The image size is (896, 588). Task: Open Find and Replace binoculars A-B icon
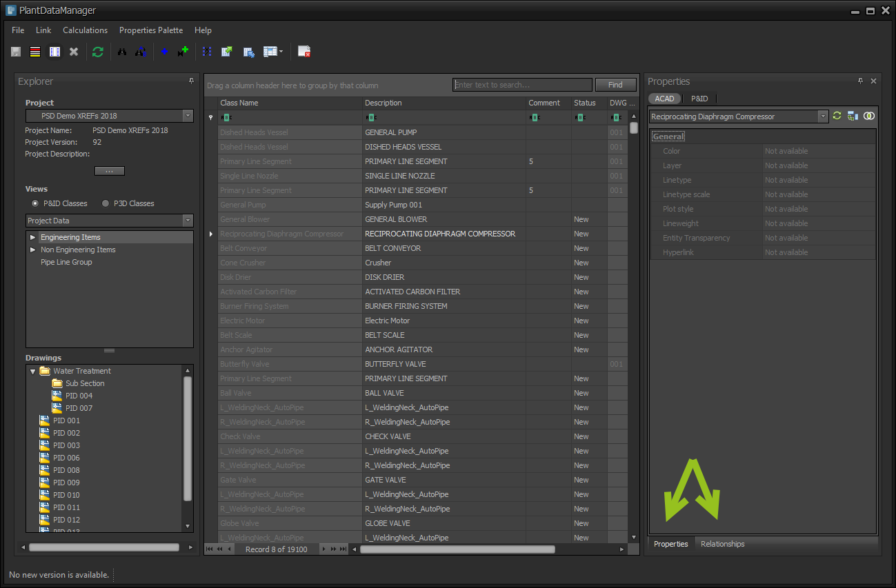tap(141, 52)
